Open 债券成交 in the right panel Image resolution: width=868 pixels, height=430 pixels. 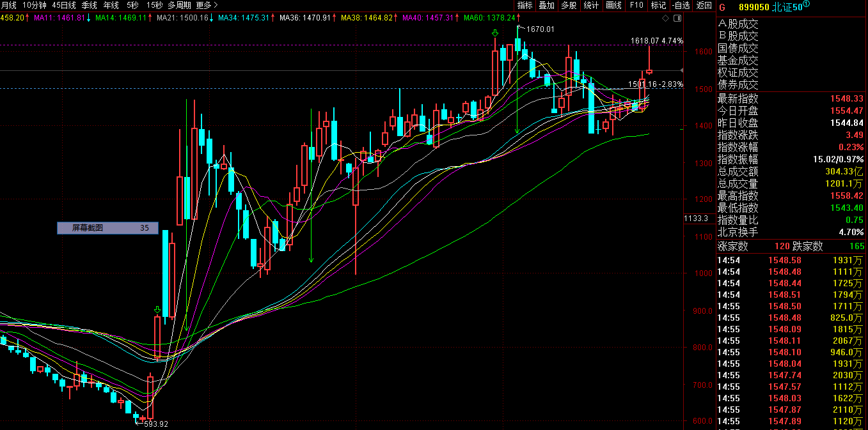738,84
